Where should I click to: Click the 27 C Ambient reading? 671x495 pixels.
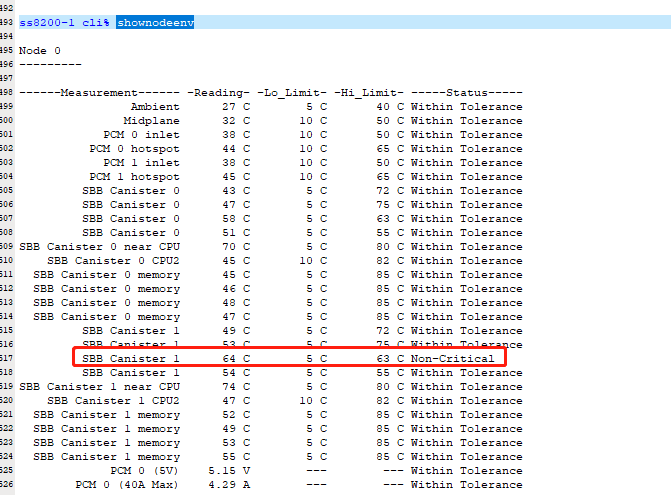pyautogui.click(x=236, y=107)
